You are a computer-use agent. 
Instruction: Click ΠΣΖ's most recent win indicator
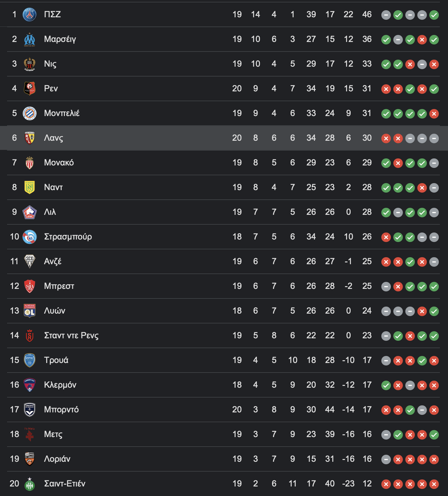click(x=434, y=15)
